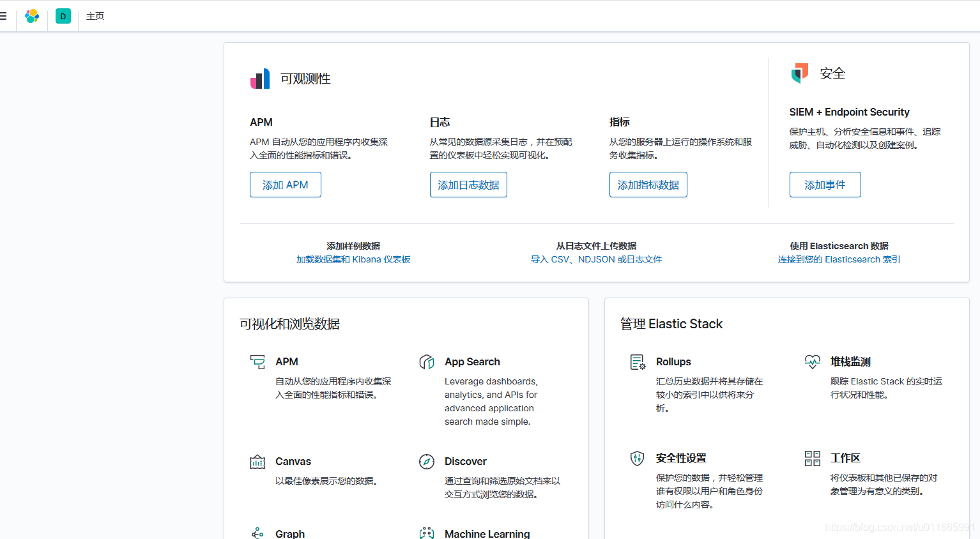Open the 加载数据集和 Kibana 仪表板 link
This screenshot has width=980, height=539.
[353, 259]
